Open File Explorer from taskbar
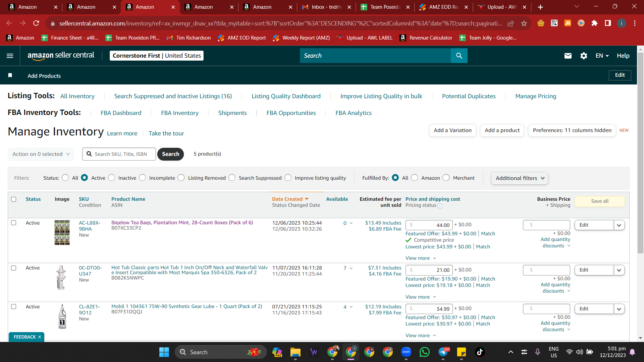 click(x=295, y=352)
